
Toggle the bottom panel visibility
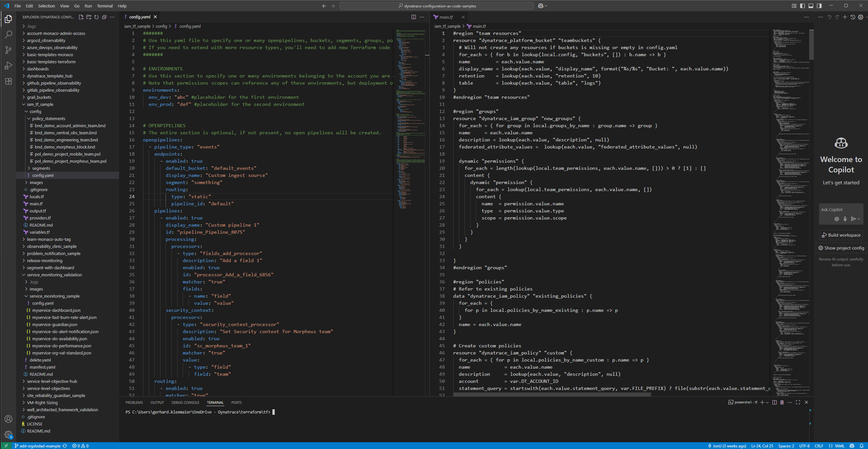coord(811,6)
